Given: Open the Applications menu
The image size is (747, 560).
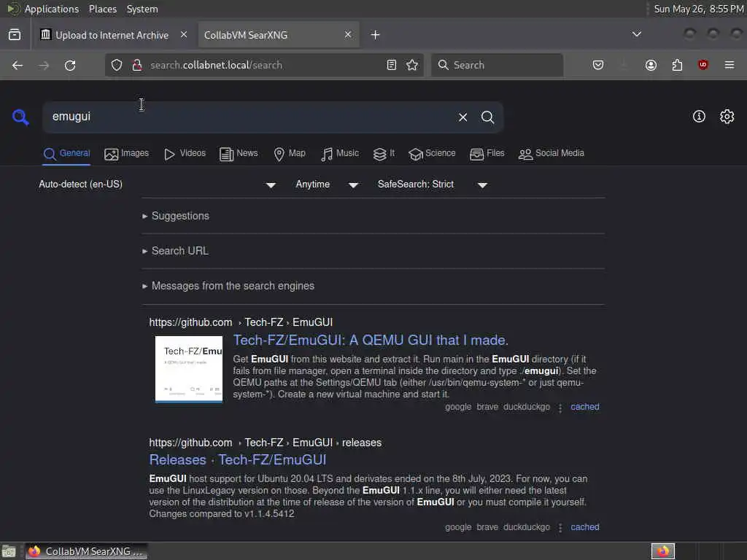Looking at the screenshot, I should [52, 9].
